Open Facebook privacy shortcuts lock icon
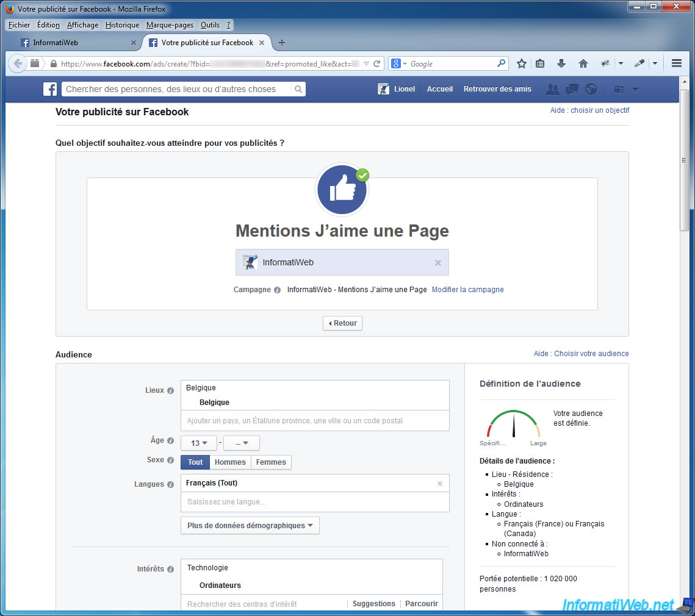This screenshot has width=695, height=616. tap(619, 90)
